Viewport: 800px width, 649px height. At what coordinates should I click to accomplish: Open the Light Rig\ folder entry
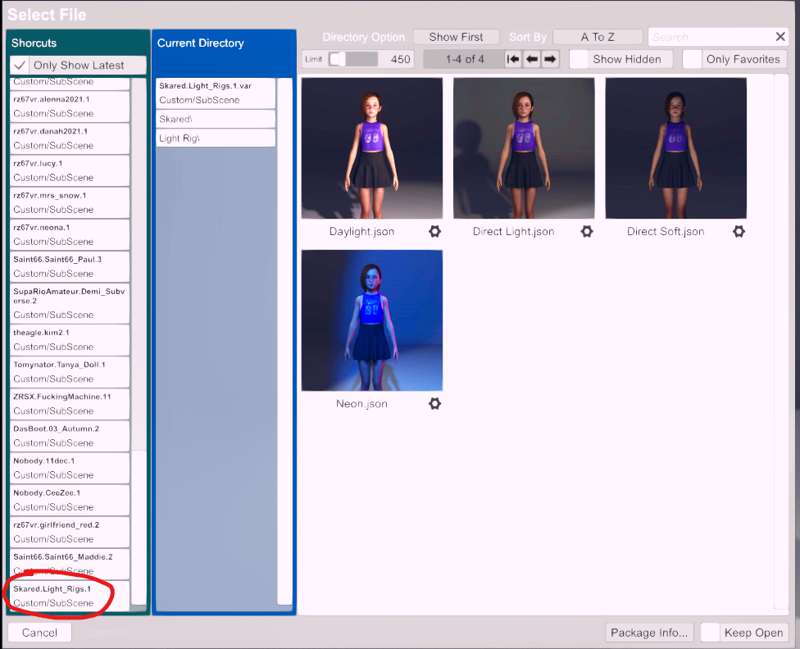click(x=216, y=138)
